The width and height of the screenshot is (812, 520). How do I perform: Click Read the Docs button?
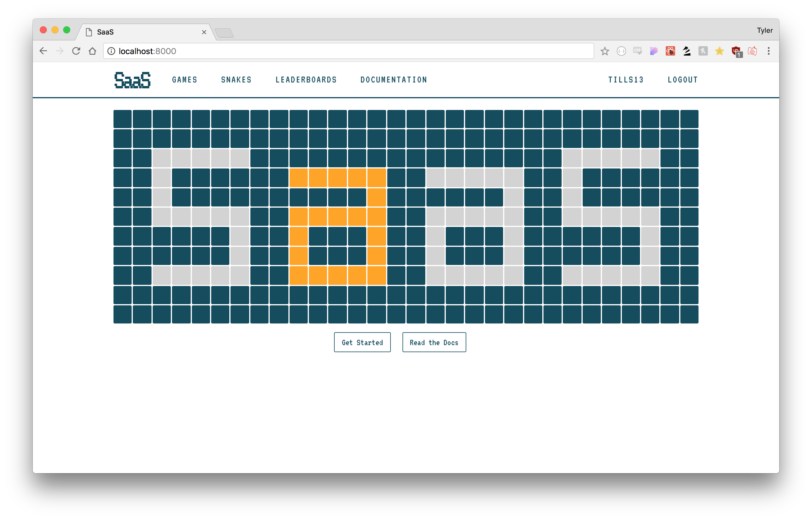(434, 342)
